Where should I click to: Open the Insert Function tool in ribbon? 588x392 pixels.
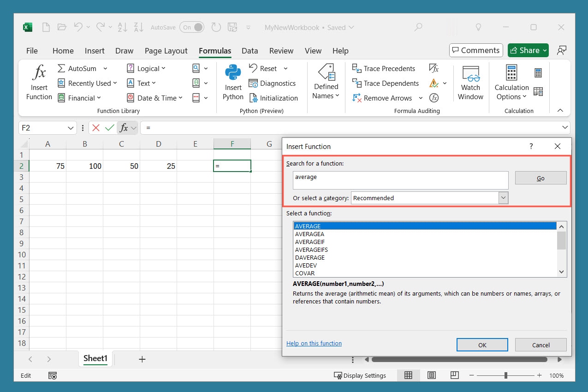point(39,83)
